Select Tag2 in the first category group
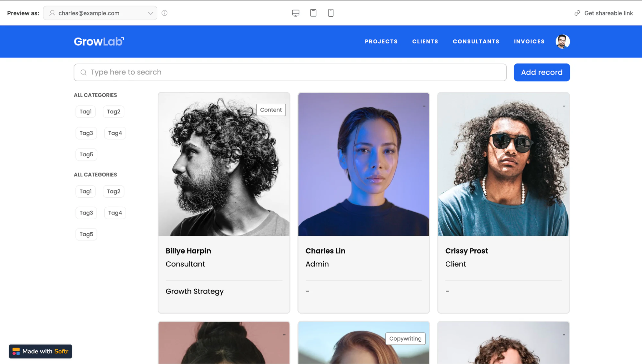The image size is (642, 364). pyautogui.click(x=114, y=112)
